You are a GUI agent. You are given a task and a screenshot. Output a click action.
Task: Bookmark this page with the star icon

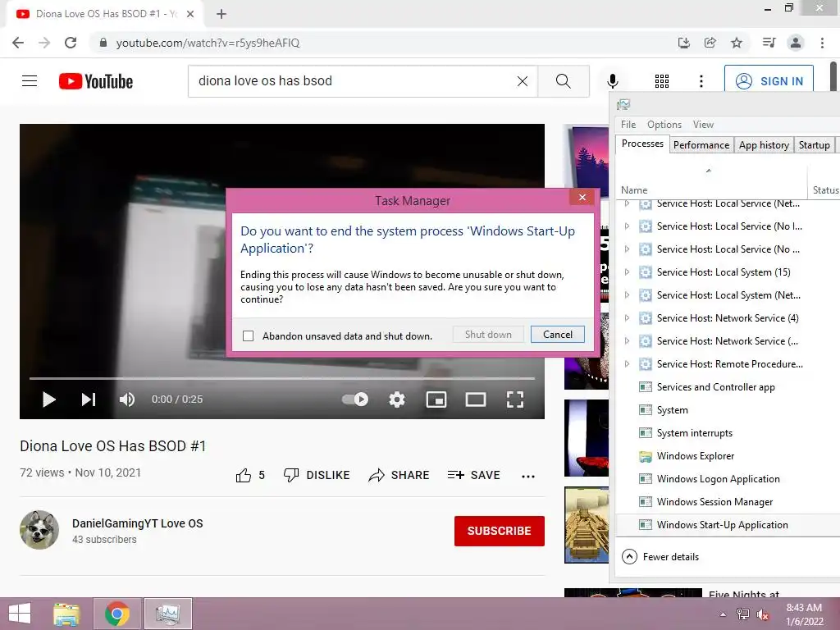737,43
